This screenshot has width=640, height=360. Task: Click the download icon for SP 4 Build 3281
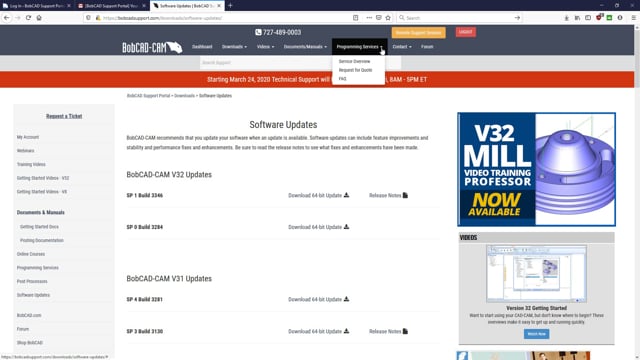pyautogui.click(x=346, y=299)
